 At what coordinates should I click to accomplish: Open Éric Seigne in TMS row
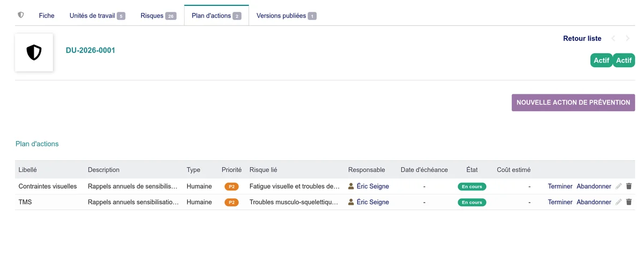click(x=373, y=202)
